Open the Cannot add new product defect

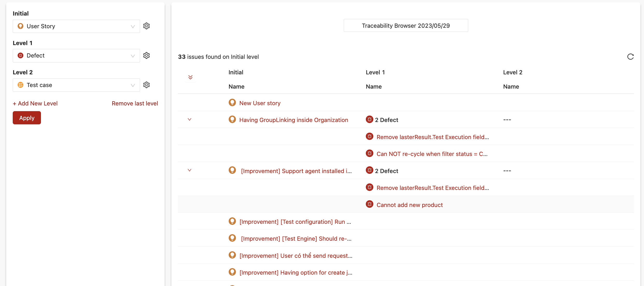point(410,205)
